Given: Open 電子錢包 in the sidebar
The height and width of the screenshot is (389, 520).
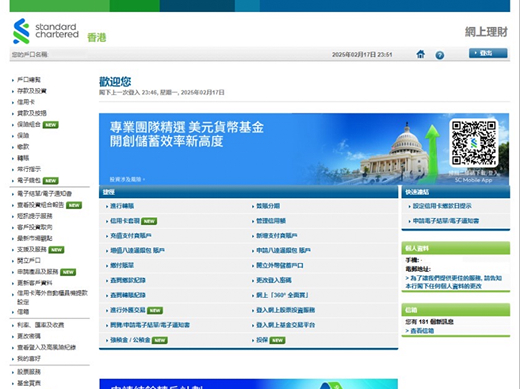Looking at the screenshot, I should coord(29,180).
